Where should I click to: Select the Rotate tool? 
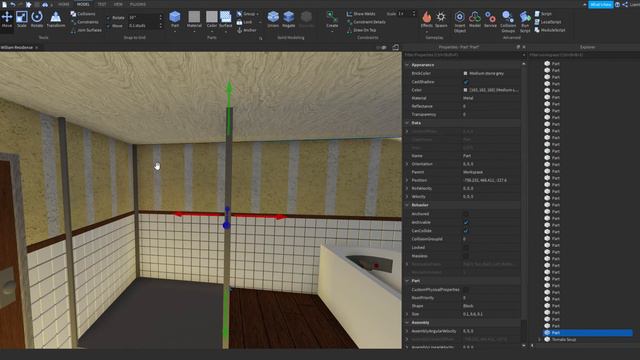(x=37, y=19)
